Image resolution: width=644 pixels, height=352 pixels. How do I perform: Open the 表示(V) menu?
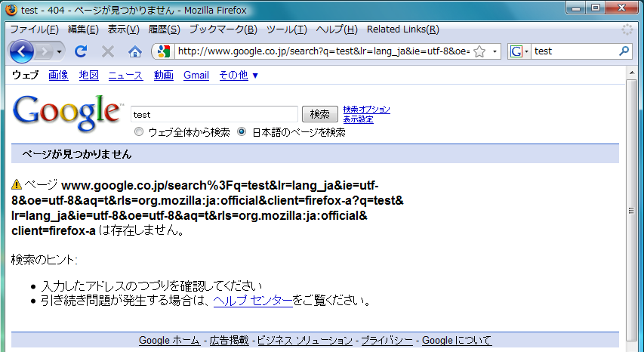pyautogui.click(x=124, y=29)
